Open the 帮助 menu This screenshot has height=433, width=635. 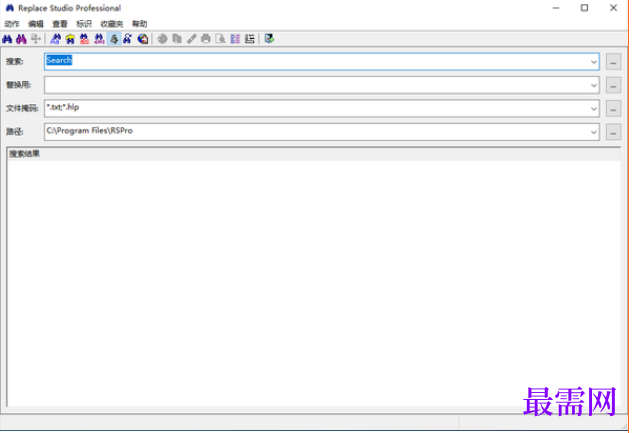tap(140, 24)
